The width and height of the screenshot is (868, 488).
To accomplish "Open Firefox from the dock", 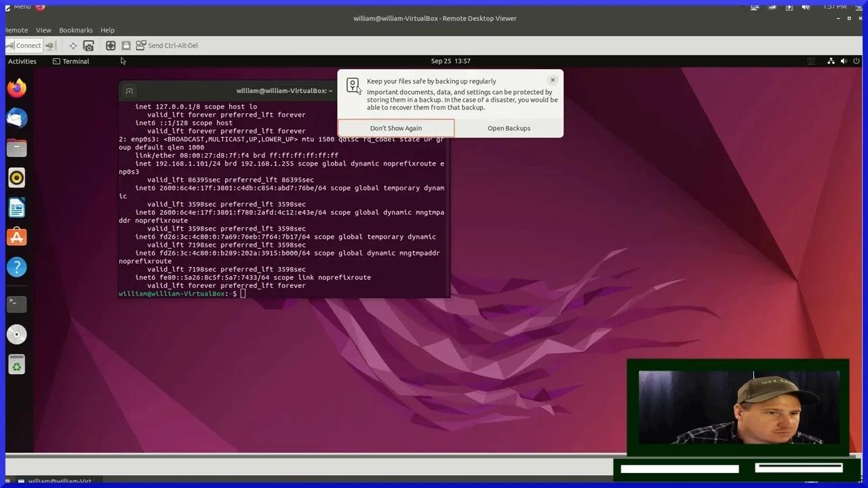I will (17, 88).
